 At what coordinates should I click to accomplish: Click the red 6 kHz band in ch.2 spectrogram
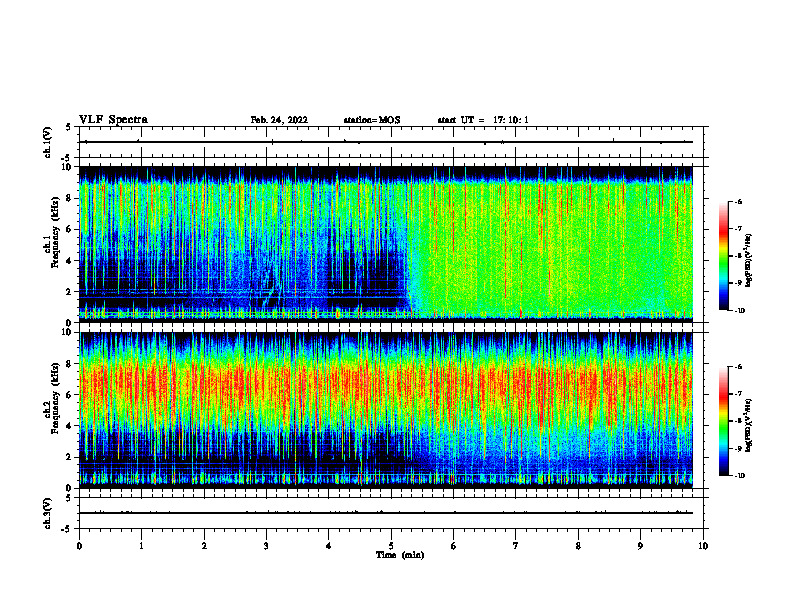click(386, 386)
